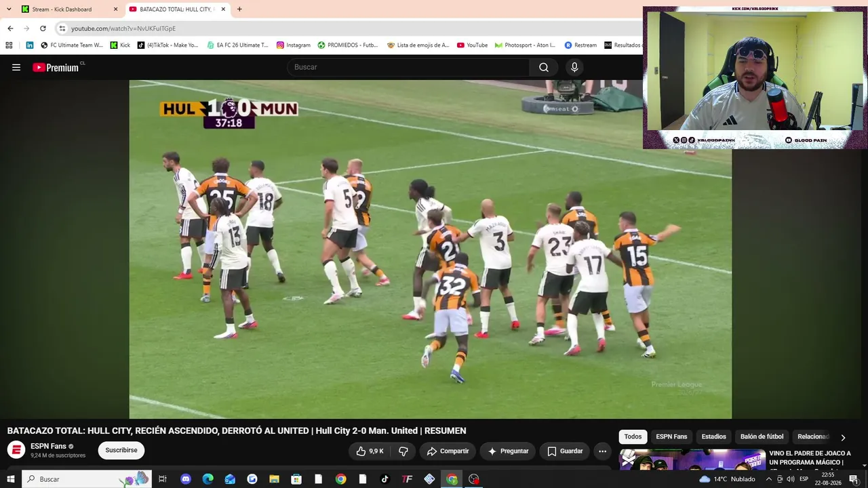
Task: View site information for youtube.com
Action: 62,28
